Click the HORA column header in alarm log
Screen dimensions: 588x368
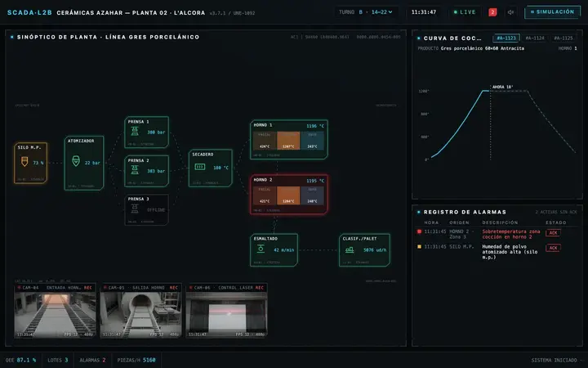coord(431,222)
